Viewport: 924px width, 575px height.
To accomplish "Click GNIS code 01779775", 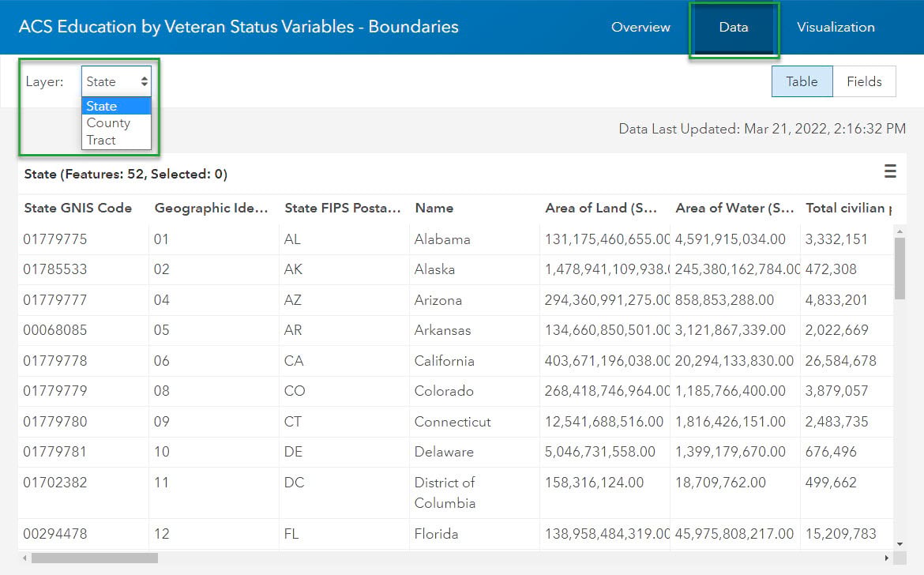I will [x=54, y=239].
